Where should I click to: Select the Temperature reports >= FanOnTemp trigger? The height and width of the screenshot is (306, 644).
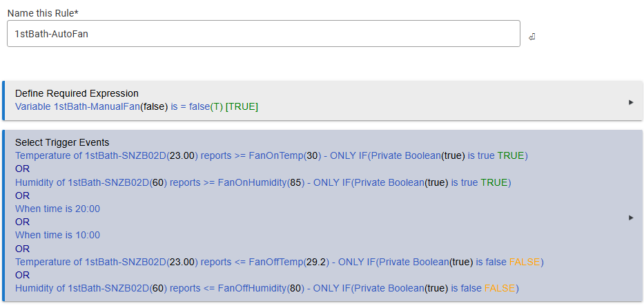[271, 155]
